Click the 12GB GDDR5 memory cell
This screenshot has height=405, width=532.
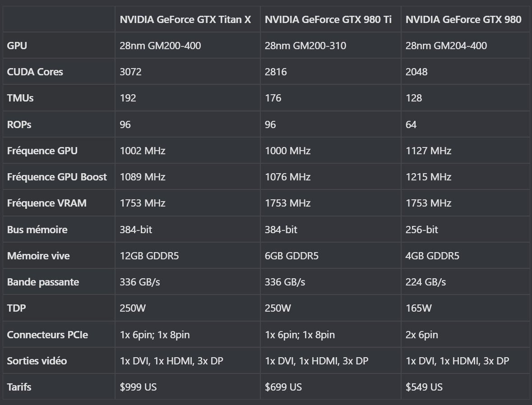[x=149, y=256]
